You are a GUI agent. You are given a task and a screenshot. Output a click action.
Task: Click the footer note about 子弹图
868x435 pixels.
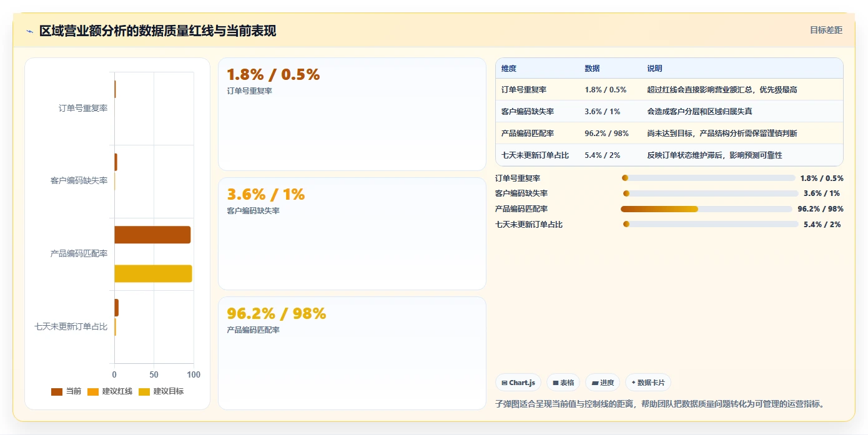pos(659,404)
